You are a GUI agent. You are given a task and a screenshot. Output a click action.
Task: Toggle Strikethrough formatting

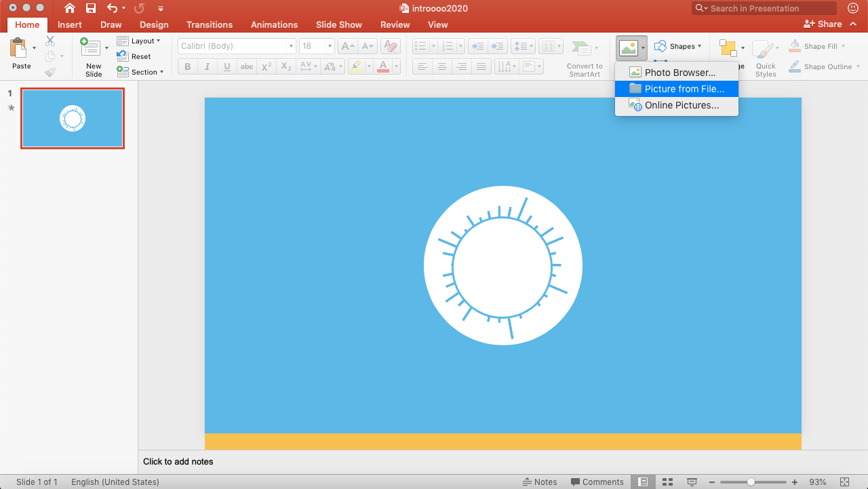[x=247, y=66]
